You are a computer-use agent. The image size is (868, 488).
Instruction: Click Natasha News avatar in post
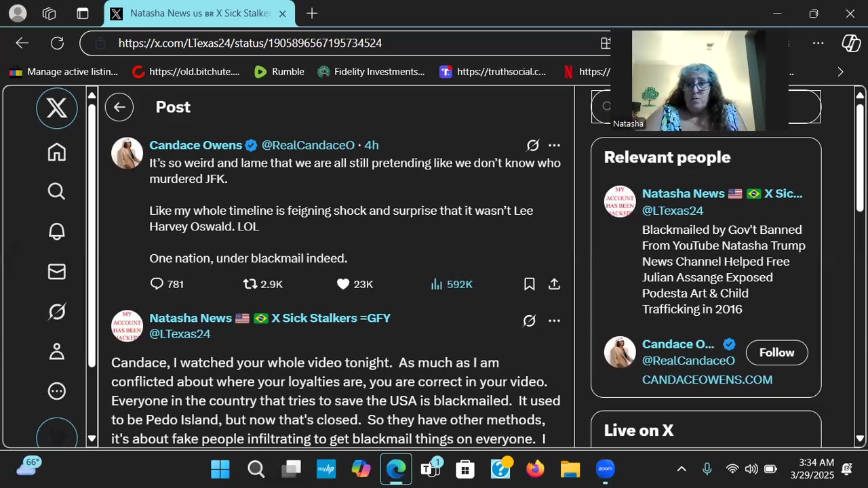tap(127, 326)
